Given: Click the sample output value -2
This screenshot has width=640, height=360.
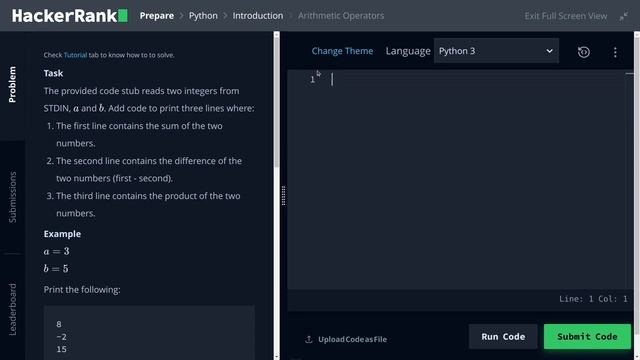Looking at the screenshot, I should (62, 337).
